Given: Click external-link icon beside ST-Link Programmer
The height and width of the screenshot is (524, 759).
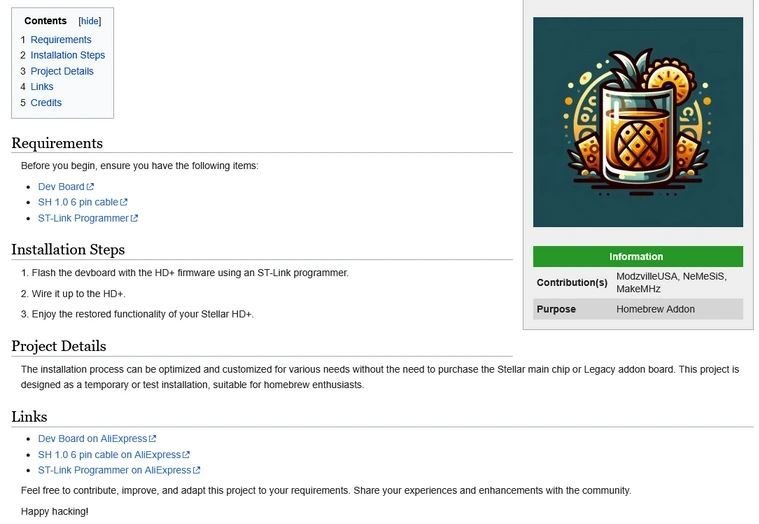Looking at the screenshot, I should (134, 218).
